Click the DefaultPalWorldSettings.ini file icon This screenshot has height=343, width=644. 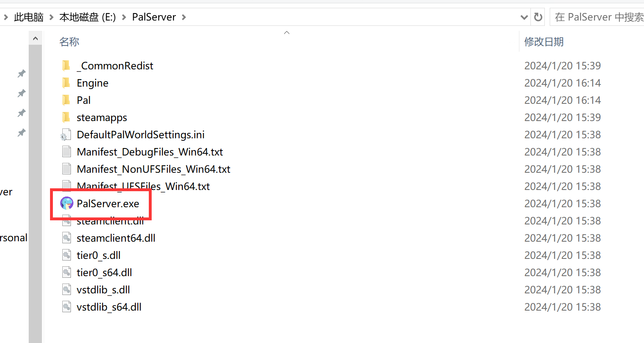(x=66, y=135)
